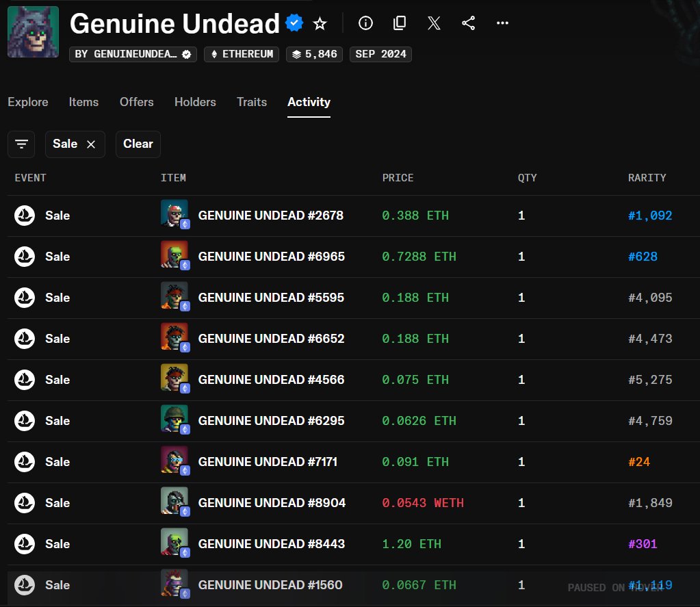This screenshot has height=607, width=700.
Task: Click rarity rank #628
Action: (x=643, y=257)
